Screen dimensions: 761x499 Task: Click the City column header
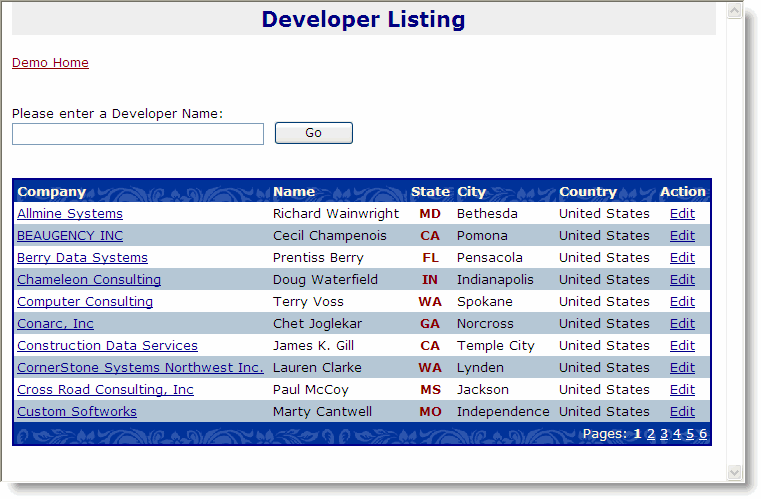point(471,192)
